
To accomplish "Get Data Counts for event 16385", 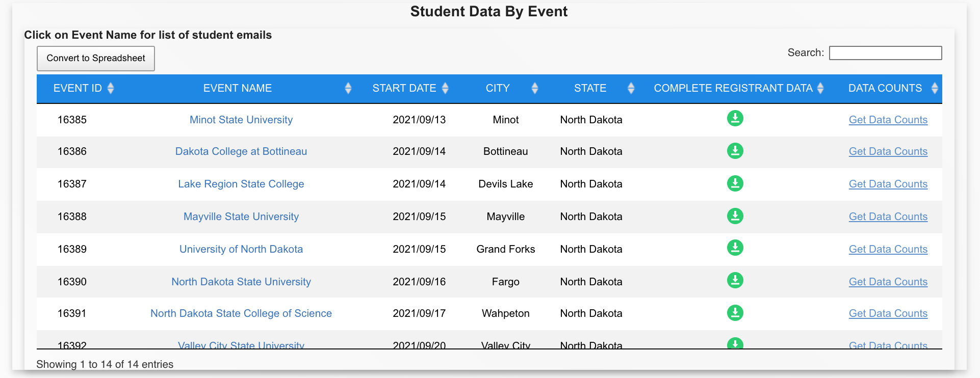I will (888, 120).
